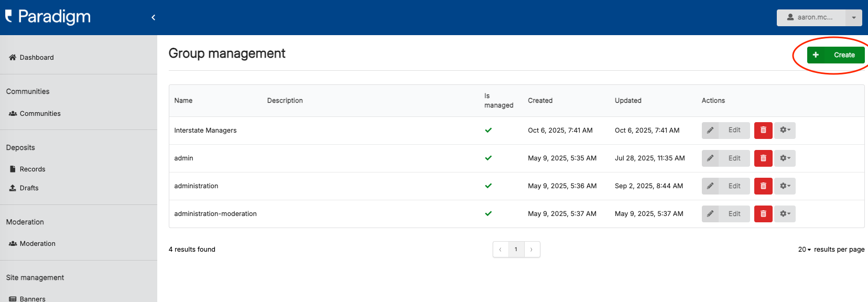Click the Drafts upload icon
The width and height of the screenshot is (868, 302).
(x=13, y=188)
